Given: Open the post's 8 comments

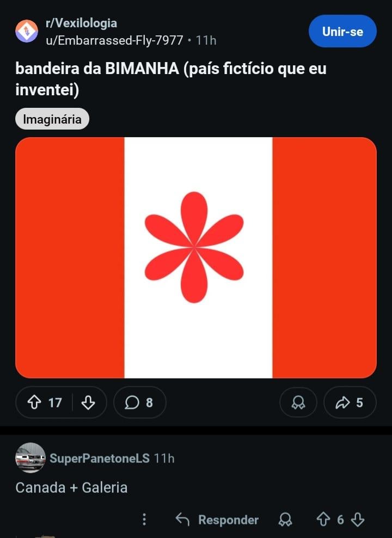Looking at the screenshot, I should click(x=139, y=402).
